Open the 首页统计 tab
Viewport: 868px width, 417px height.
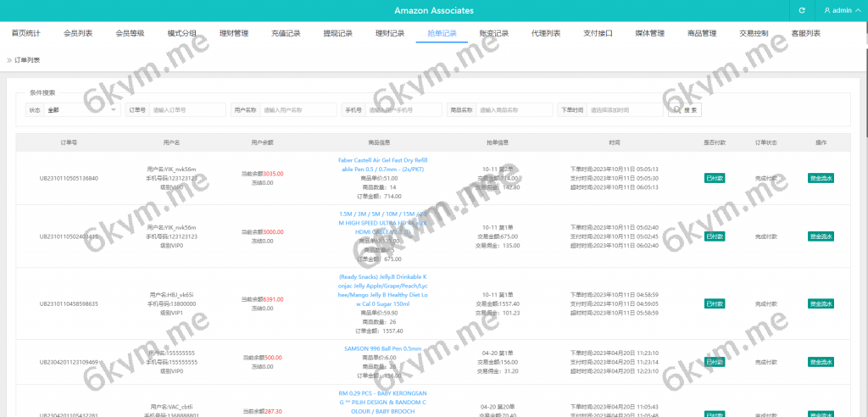pyautogui.click(x=26, y=33)
